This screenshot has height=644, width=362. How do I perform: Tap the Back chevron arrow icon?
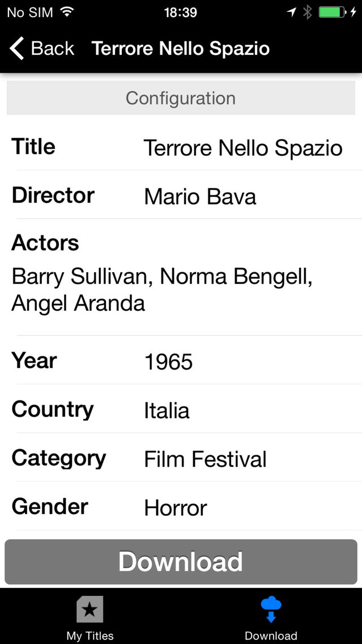[17, 48]
